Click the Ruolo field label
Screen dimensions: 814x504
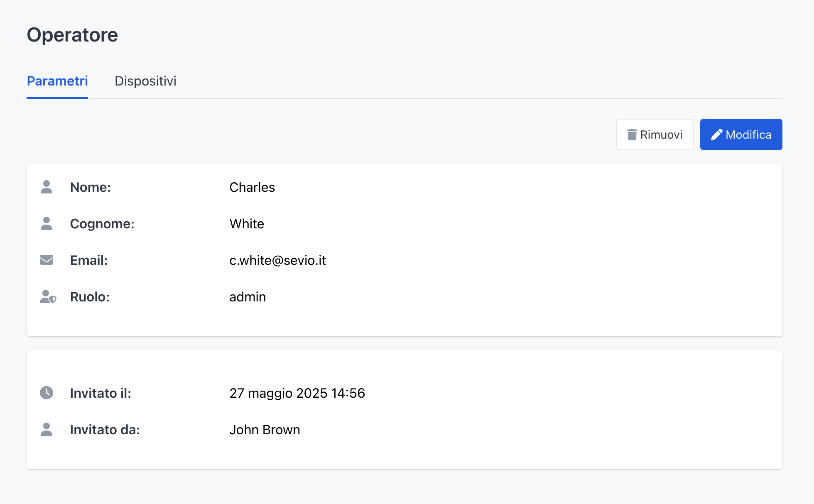pyautogui.click(x=90, y=297)
